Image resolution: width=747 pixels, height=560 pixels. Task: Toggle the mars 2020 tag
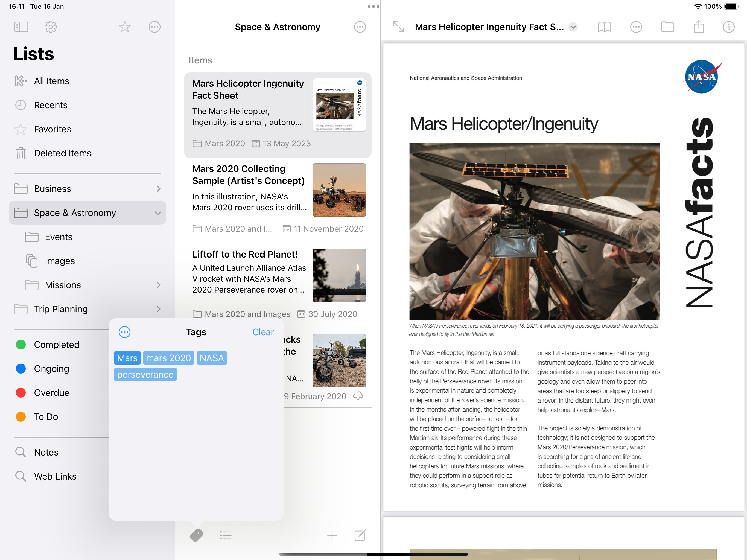[168, 358]
